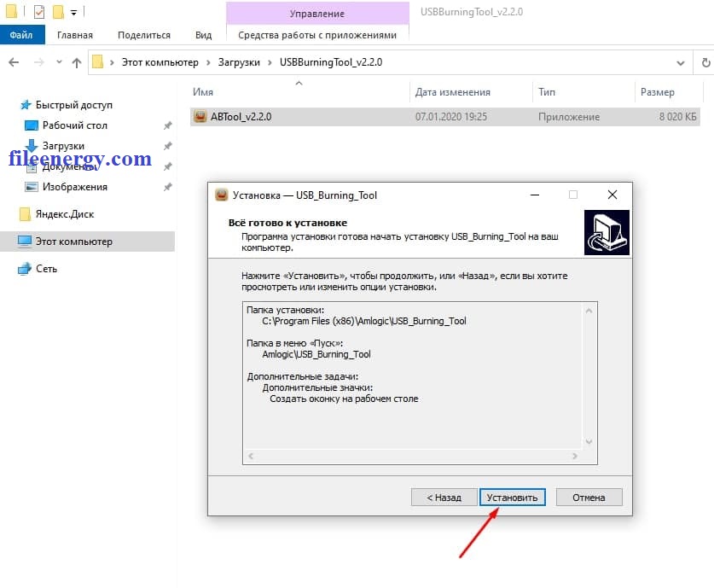The width and height of the screenshot is (714, 588).
Task: Click USBBurningTool_v2.2.0 in the address path
Action: (x=331, y=62)
